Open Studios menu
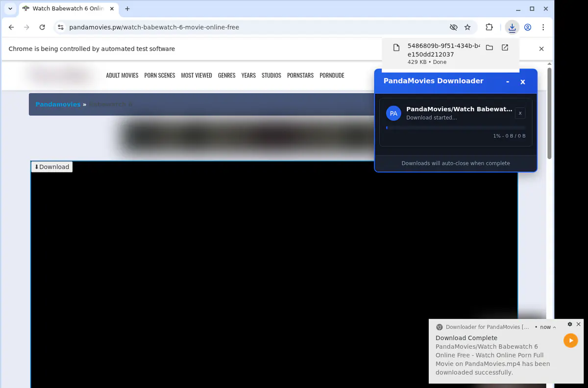Viewport: 588px width, 388px height. pyautogui.click(x=271, y=76)
